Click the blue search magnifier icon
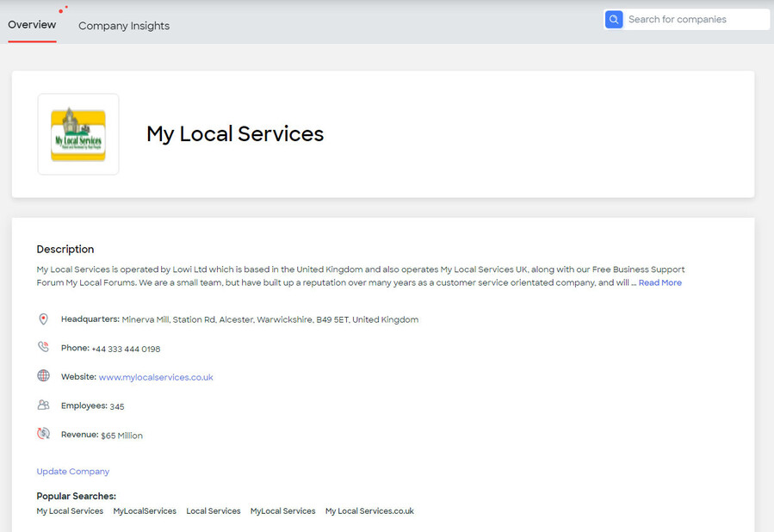The height and width of the screenshot is (532, 774). tap(614, 20)
